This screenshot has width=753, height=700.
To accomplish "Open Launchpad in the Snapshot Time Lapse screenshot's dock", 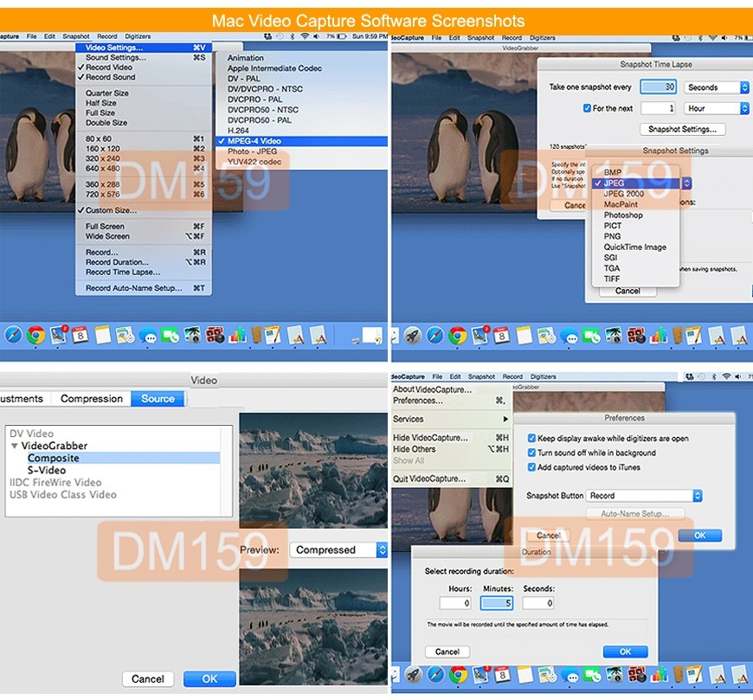I will tap(413, 336).
